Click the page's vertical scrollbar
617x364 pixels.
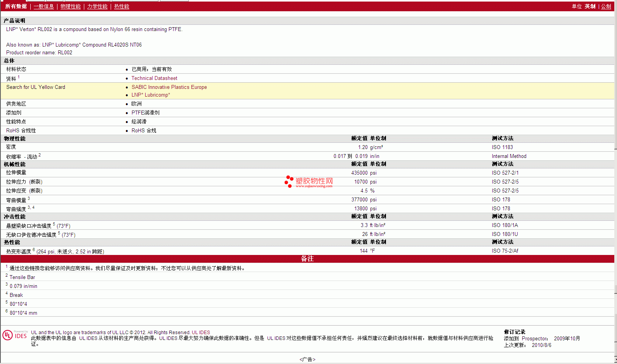click(615, 182)
